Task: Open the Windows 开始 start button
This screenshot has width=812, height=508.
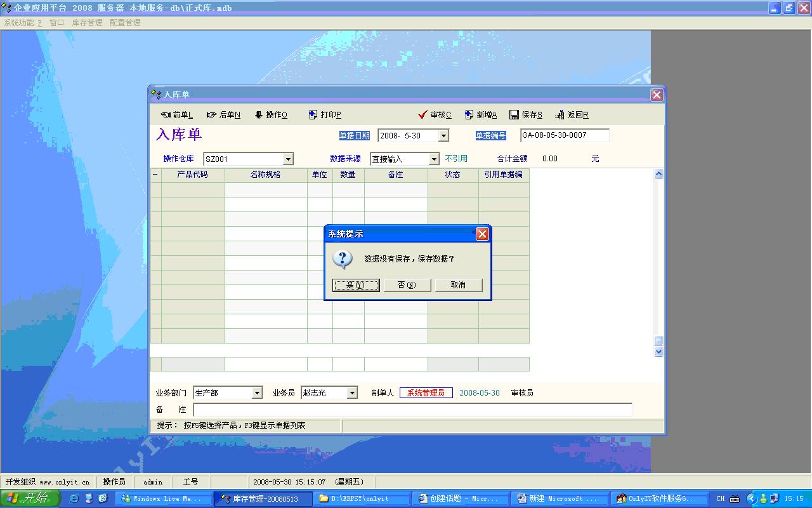Action: coord(30,498)
